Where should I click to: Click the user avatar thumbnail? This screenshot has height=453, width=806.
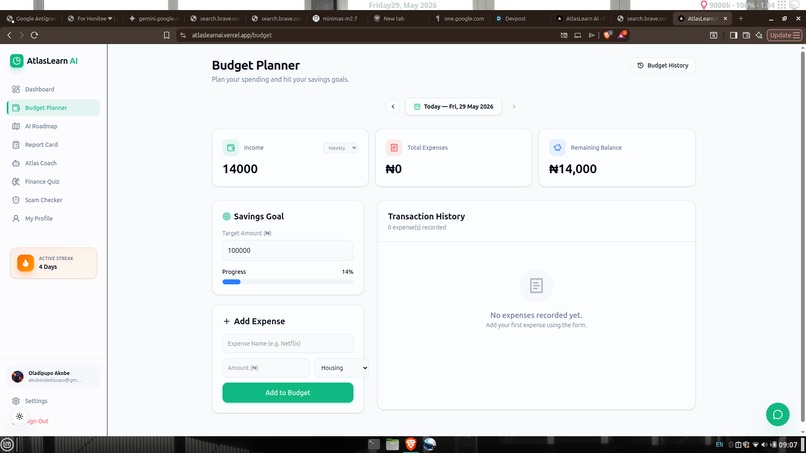[x=17, y=376]
